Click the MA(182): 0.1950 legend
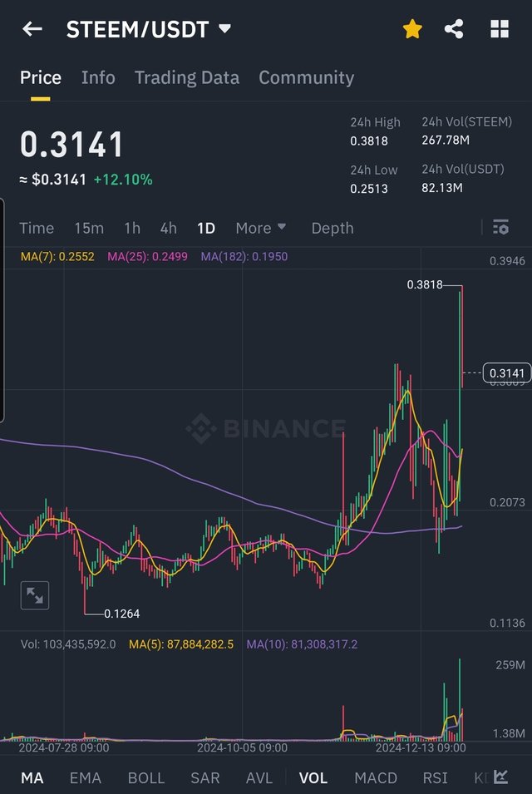Image resolution: width=532 pixels, height=794 pixels. pos(244,256)
